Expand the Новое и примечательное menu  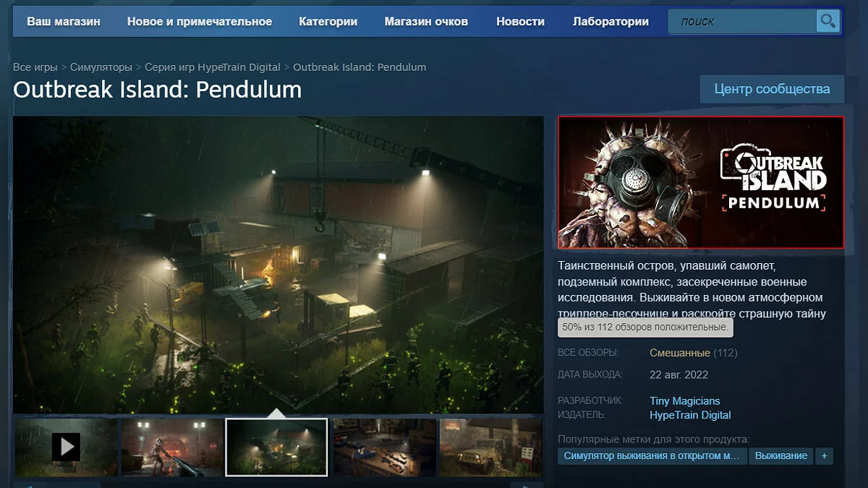coord(200,22)
